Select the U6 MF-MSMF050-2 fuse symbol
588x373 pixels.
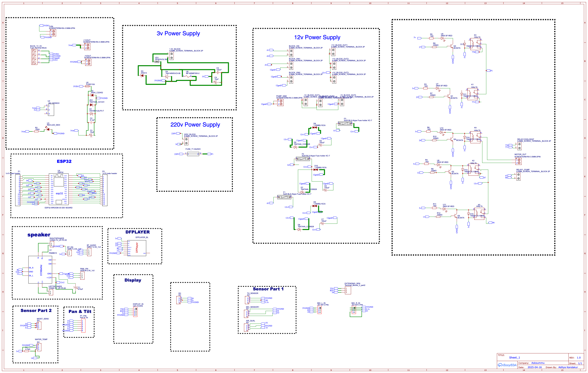click(187, 76)
